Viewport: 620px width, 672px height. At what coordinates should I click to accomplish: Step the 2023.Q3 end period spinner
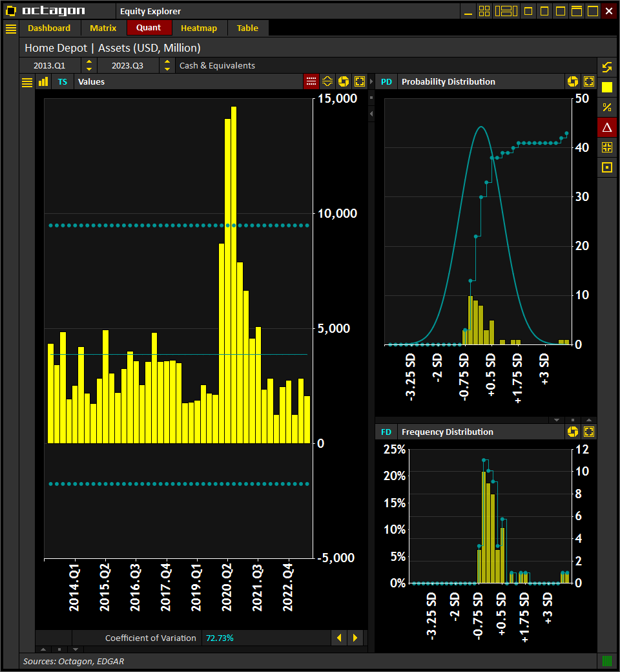coord(167,65)
